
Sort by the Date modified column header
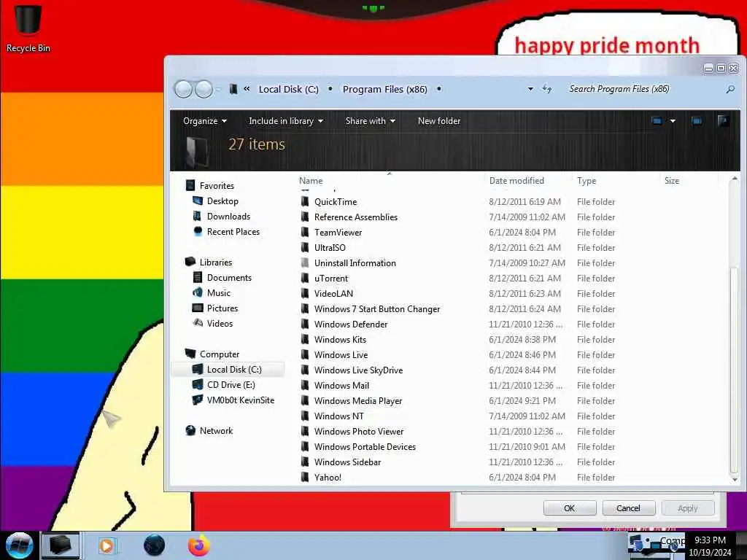pos(516,181)
